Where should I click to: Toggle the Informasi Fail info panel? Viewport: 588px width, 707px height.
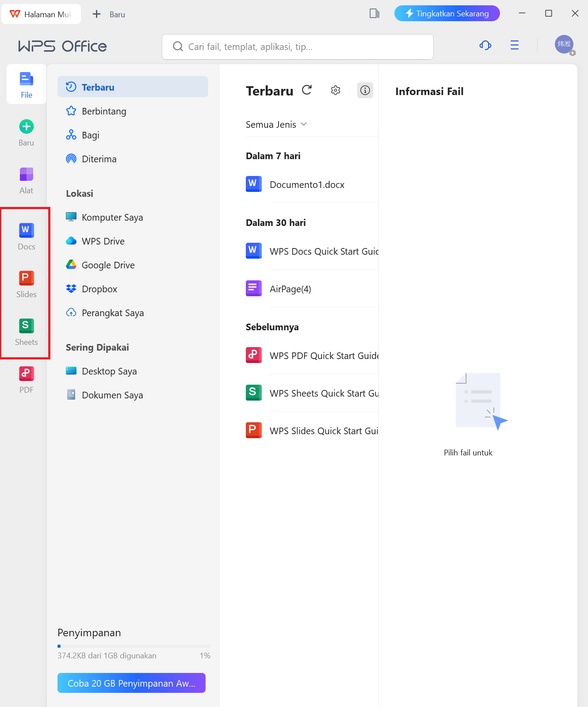(365, 90)
